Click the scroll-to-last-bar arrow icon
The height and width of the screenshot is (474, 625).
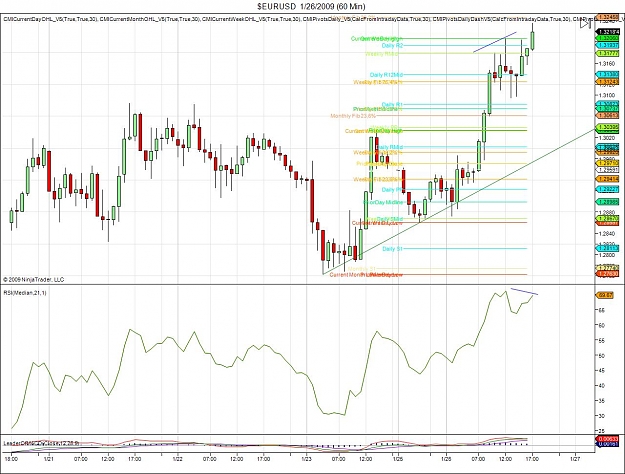point(585,24)
